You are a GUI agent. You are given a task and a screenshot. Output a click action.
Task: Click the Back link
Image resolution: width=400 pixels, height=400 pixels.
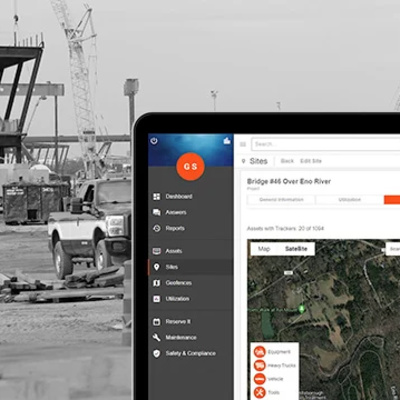(x=287, y=161)
